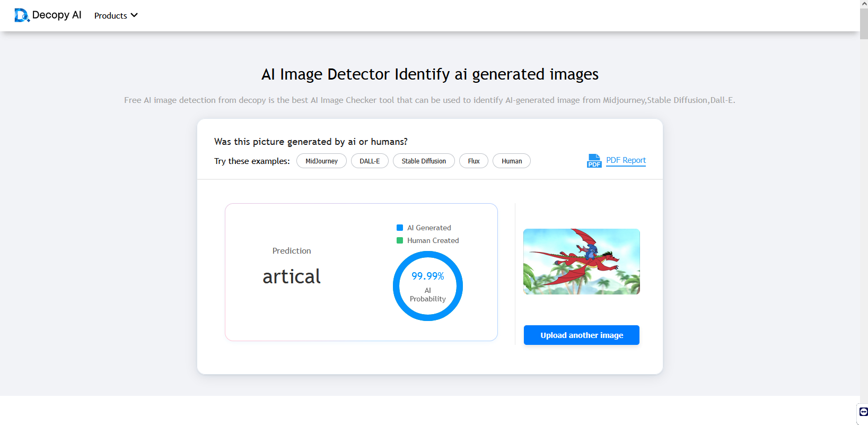Try the Flux example

[474, 161]
